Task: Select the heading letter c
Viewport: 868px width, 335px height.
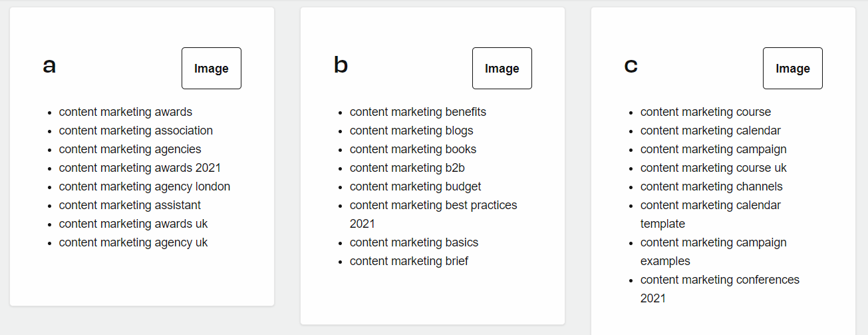Action: (x=631, y=66)
